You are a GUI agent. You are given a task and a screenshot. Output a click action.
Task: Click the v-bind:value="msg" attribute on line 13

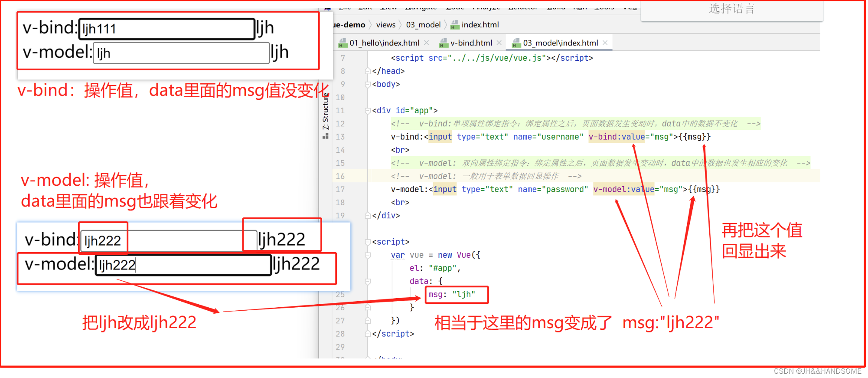pyautogui.click(x=631, y=137)
